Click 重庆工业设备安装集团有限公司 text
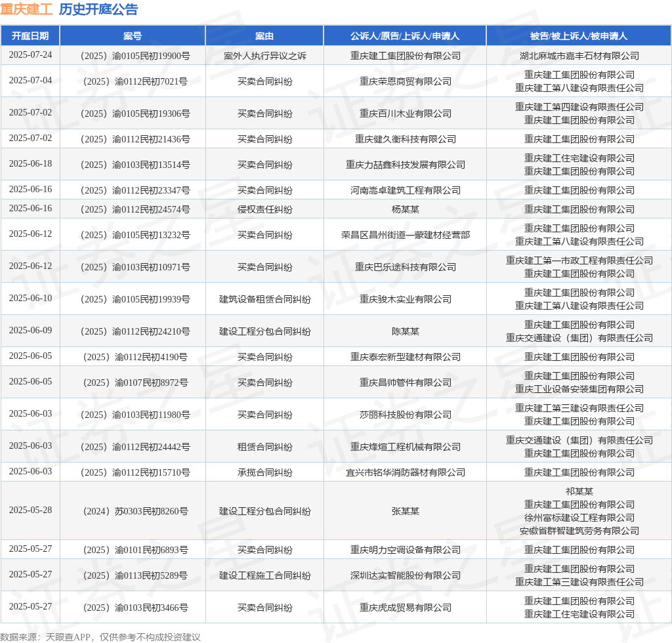Viewport: 672px width, 643px height. click(x=579, y=389)
